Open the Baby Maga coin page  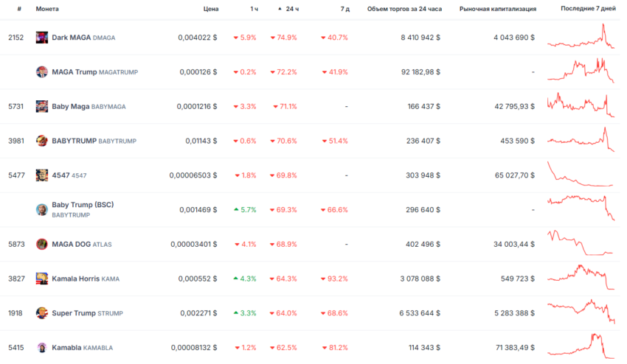(89, 106)
